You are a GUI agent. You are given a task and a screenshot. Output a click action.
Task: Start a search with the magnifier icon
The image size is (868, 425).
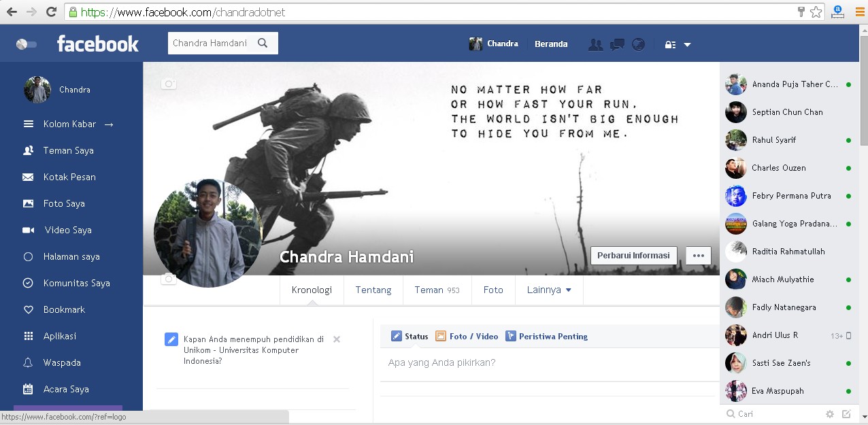262,42
